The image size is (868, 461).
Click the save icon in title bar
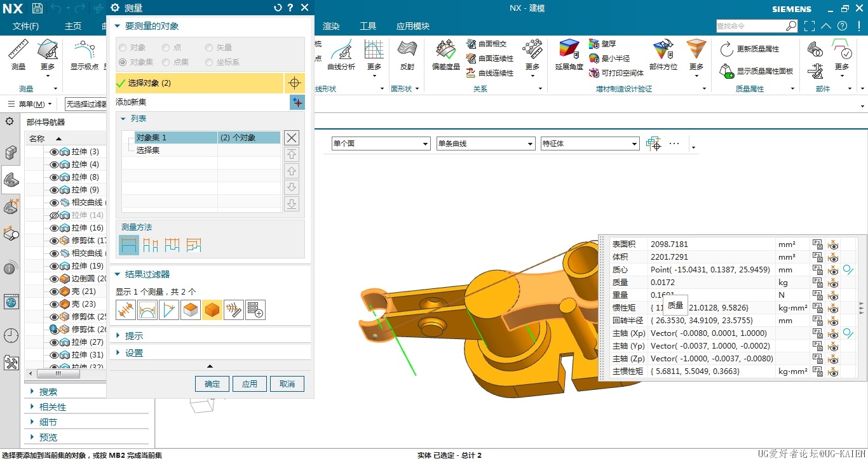pyautogui.click(x=37, y=8)
